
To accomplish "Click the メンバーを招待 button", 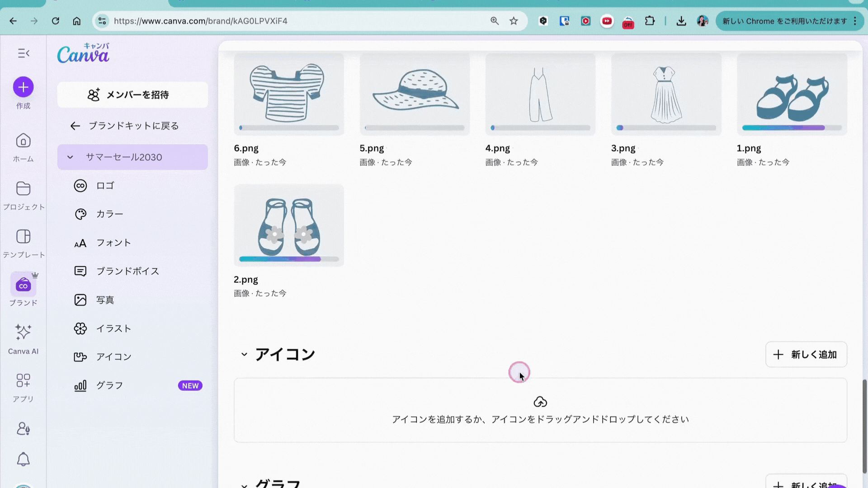I will point(132,95).
